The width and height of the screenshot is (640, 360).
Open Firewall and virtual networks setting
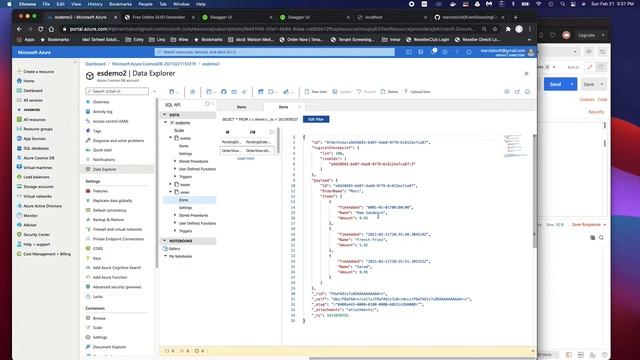(113, 229)
